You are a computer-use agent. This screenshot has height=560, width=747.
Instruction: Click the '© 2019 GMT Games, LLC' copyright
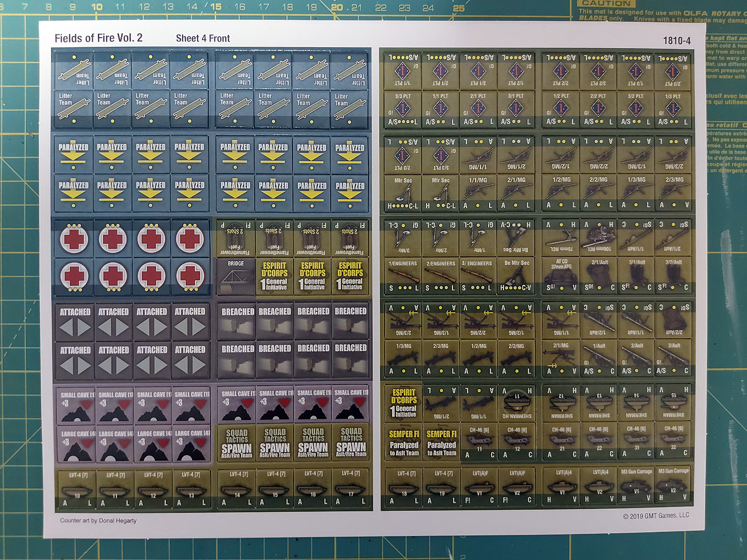coord(656,516)
